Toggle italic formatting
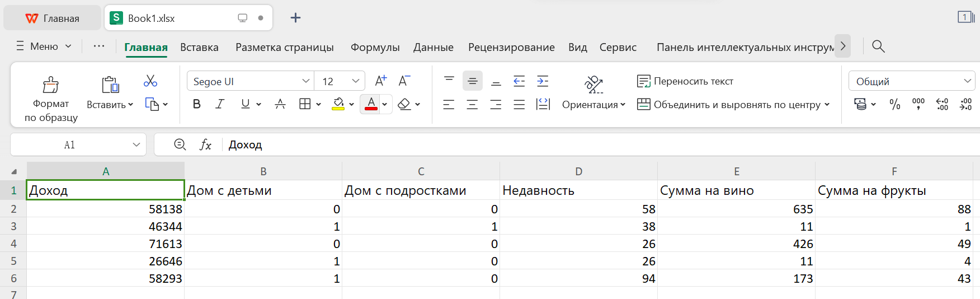This screenshot has width=980, height=299. coord(220,104)
